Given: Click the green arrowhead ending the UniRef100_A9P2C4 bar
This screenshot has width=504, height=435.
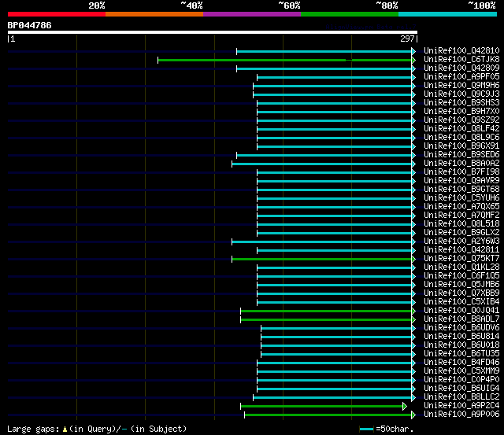Looking at the screenshot, I should tap(405, 407).
